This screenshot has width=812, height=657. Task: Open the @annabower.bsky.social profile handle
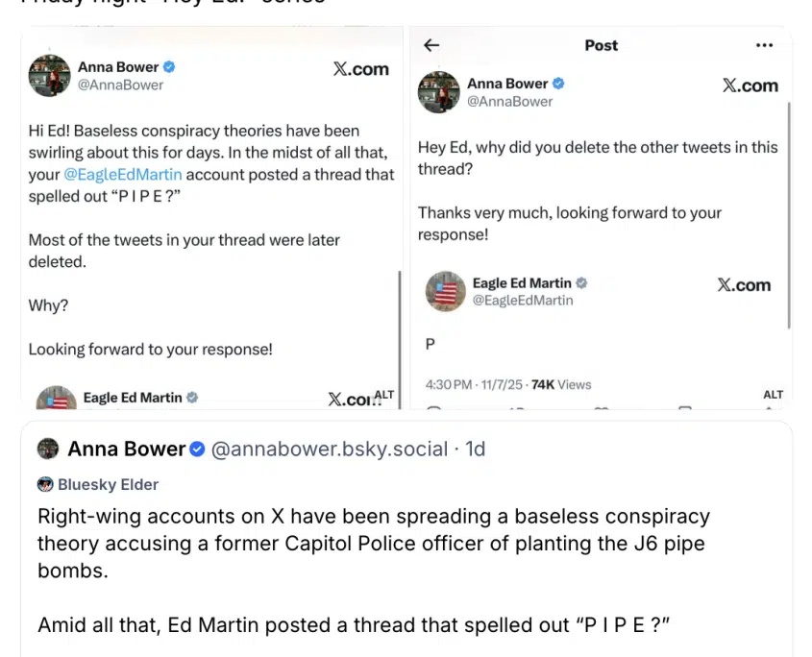[330, 449]
